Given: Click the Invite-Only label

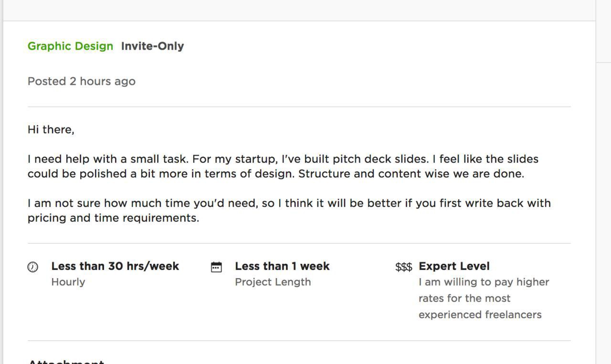Looking at the screenshot, I should coord(152,46).
